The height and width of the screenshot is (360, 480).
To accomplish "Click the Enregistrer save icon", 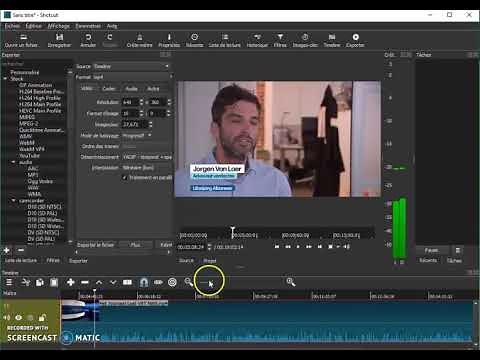I will point(59,37).
